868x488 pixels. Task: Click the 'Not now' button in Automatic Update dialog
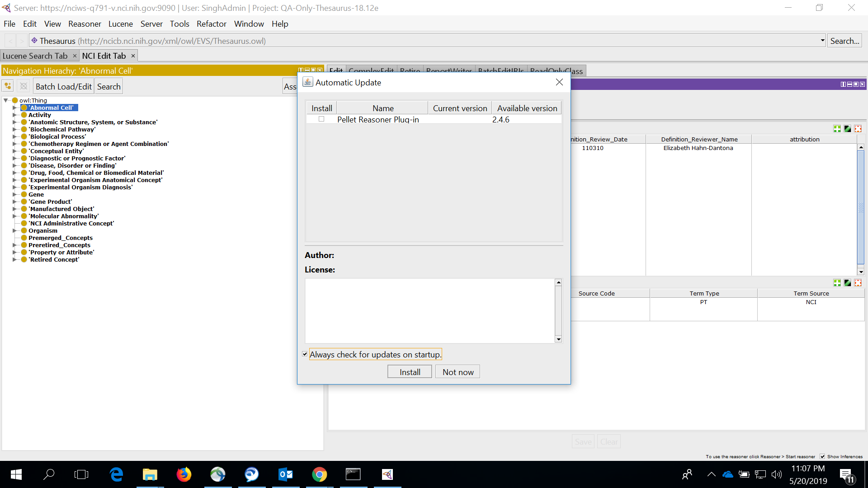[x=457, y=371]
